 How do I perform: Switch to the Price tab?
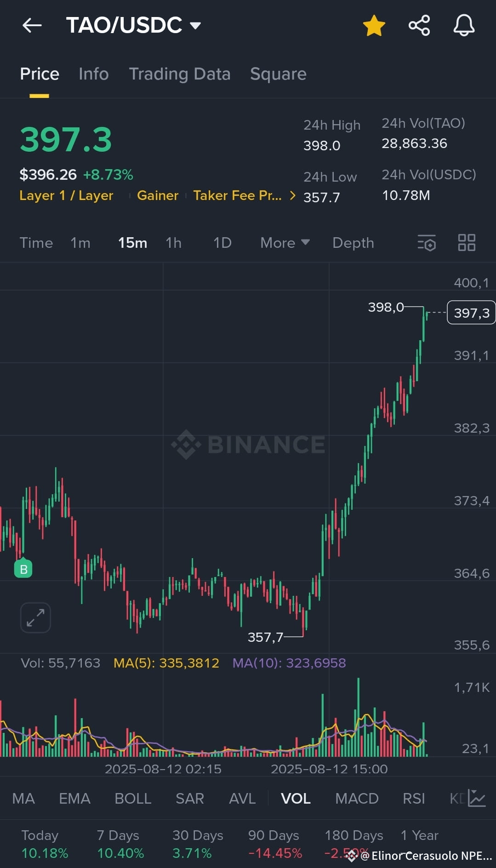point(40,74)
